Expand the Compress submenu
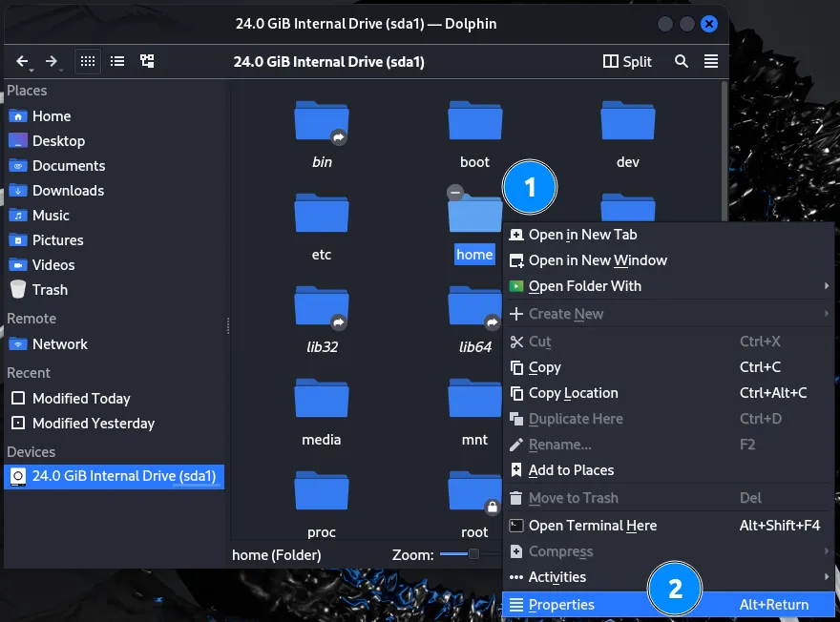 tap(560, 551)
